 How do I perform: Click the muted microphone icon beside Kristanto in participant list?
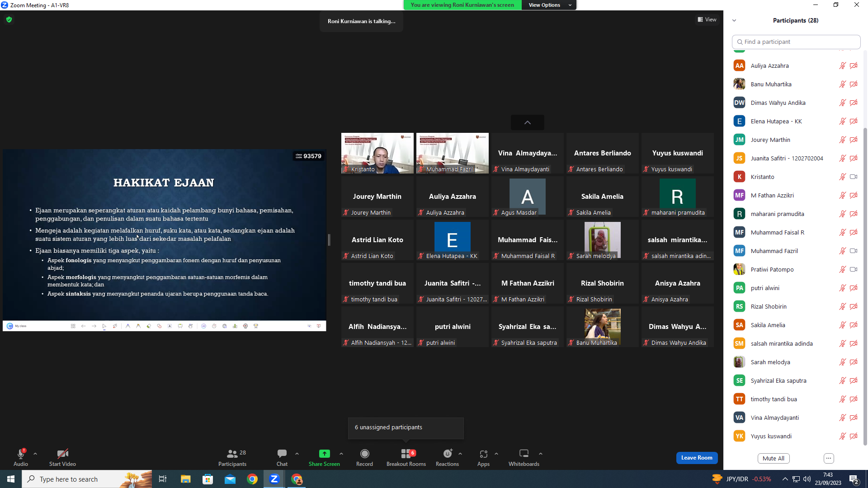[842, 177]
